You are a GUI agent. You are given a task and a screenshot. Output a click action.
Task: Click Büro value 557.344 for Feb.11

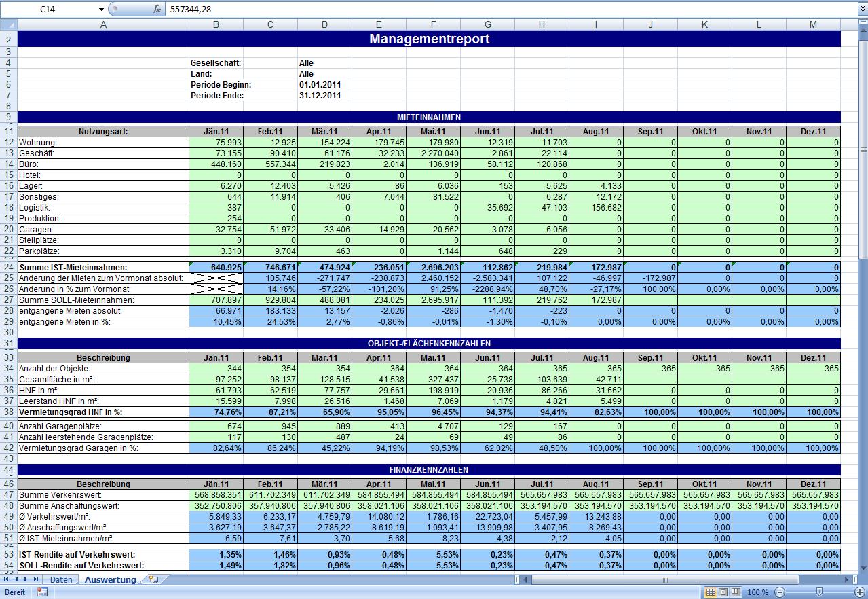(270, 164)
